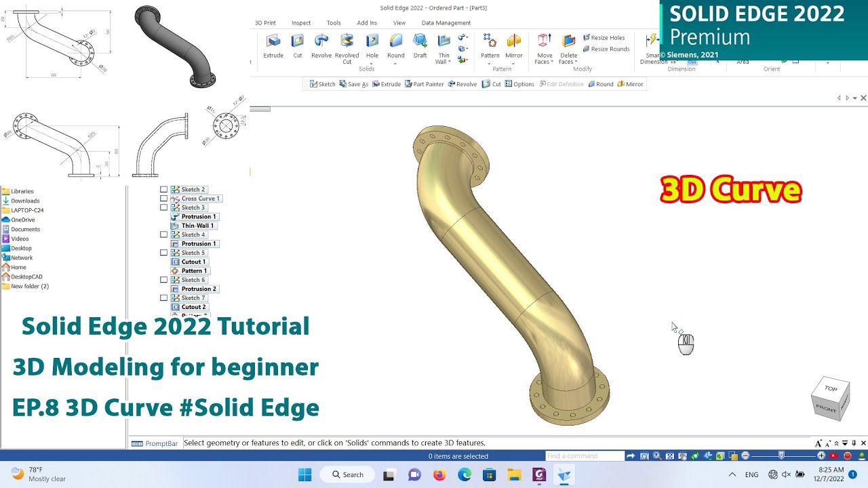Click the zoom slider handle in status bar

coord(781,455)
